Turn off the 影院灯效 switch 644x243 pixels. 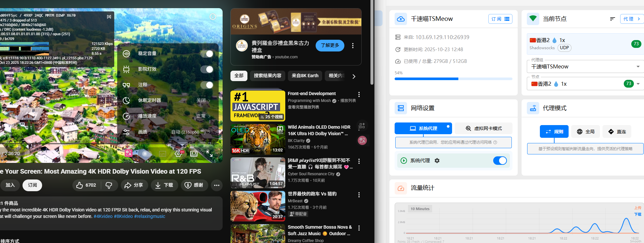click(207, 69)
